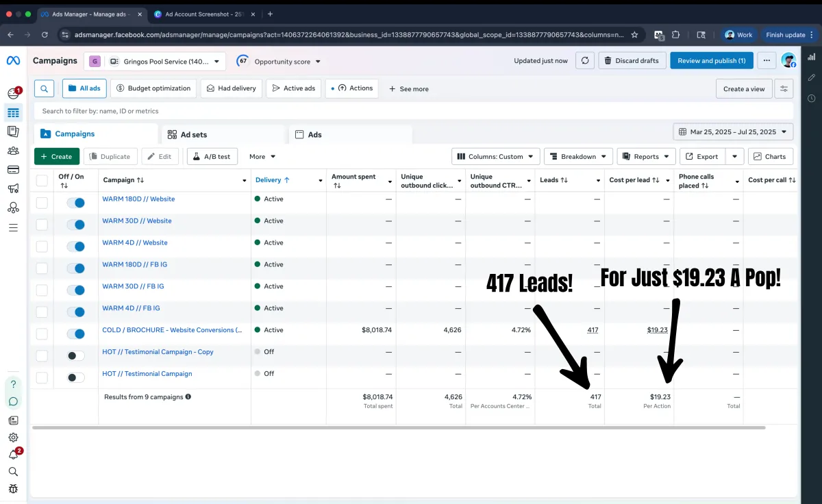Click the Meta logo icon

coord(13,61)
